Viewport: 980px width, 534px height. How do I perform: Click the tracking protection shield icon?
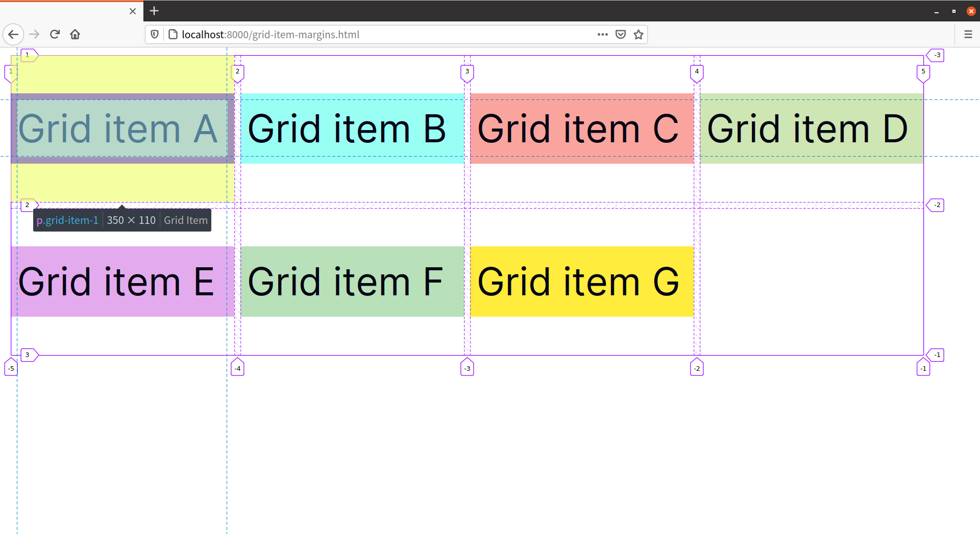pos(155,34)
